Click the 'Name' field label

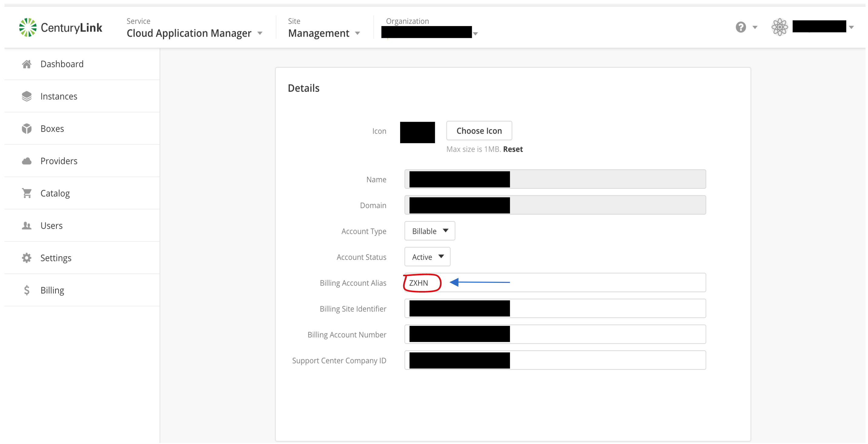tap(376, 180)
